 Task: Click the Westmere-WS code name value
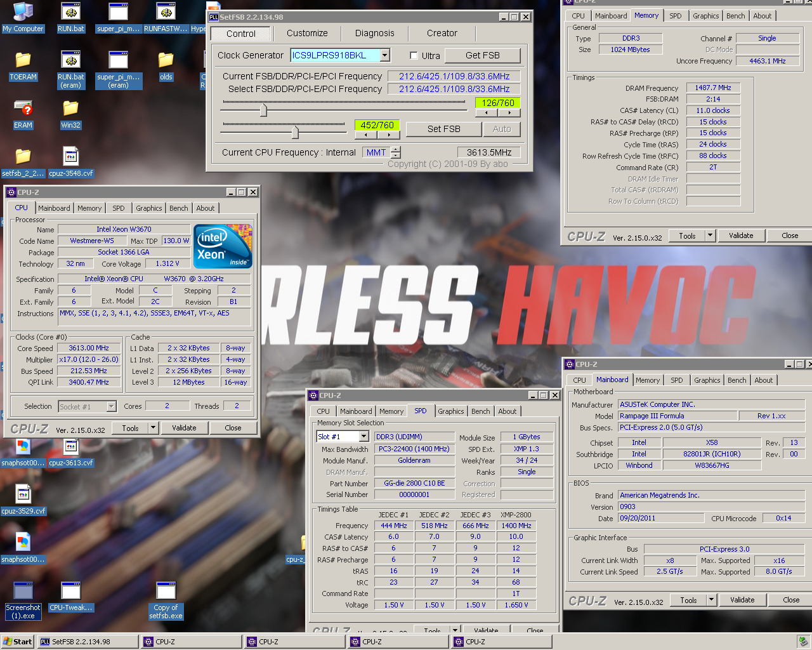tap(92, 241)
